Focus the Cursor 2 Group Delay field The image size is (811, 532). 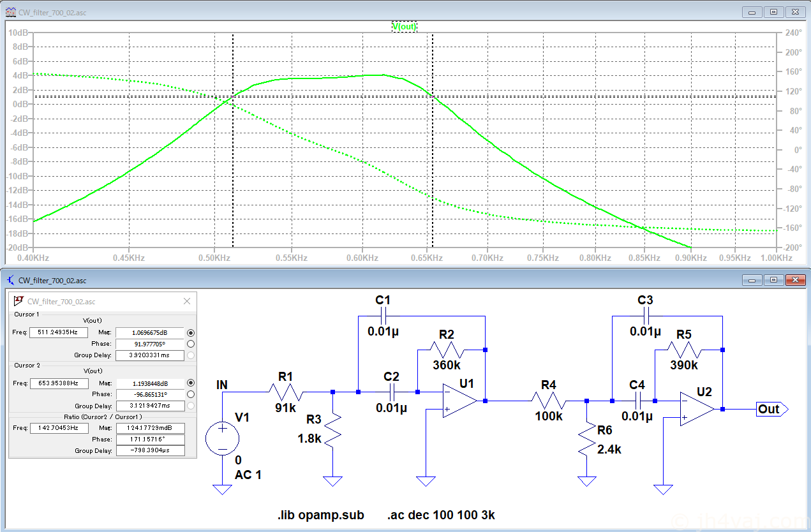[x=150, y=405]
